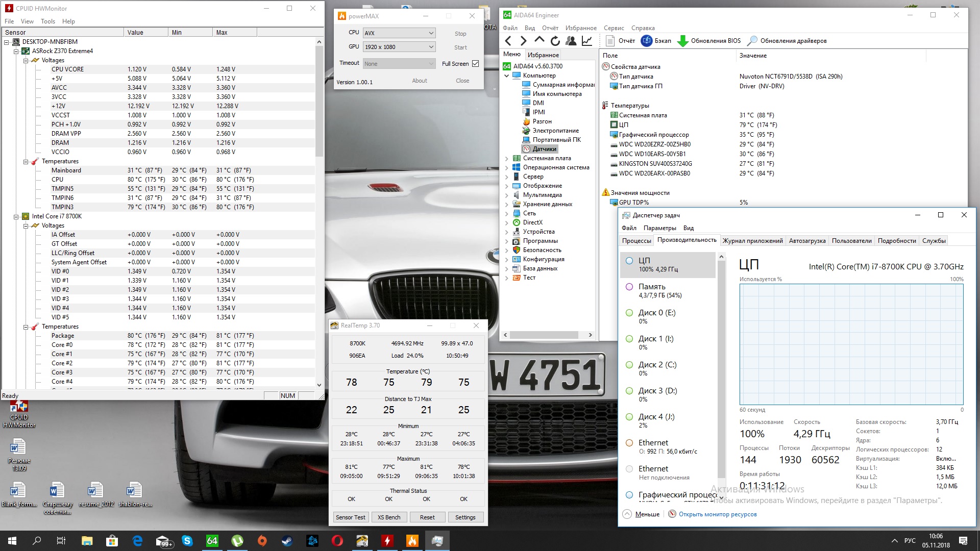Click AIDA64 Refresh icon
Image resolution: width=980 pixels, height=551 pixels.
coord(555,41)
